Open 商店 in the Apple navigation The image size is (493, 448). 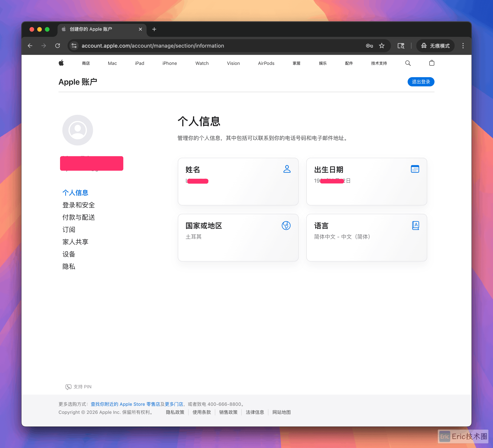(x=86, y=63)
